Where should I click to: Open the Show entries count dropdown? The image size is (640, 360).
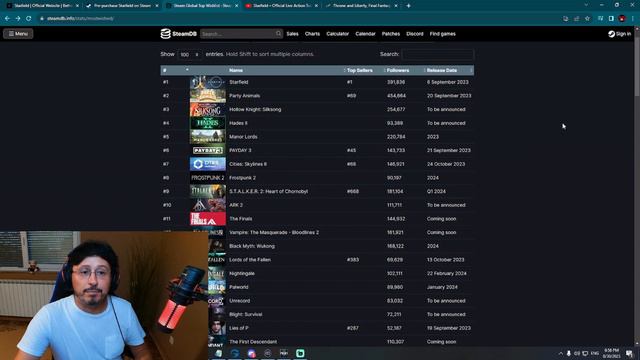(x=189, y=54)
